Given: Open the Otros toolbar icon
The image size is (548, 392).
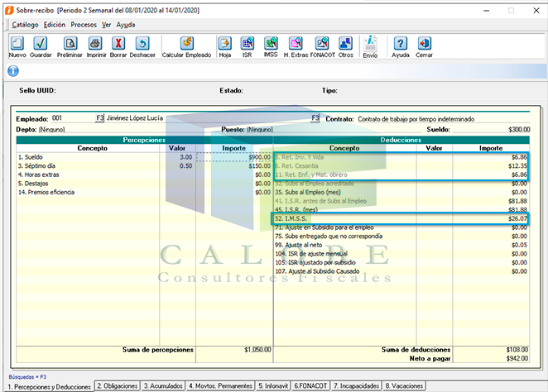Looking at the screenshot, I should pyautogui.click(x=346, y=47).
